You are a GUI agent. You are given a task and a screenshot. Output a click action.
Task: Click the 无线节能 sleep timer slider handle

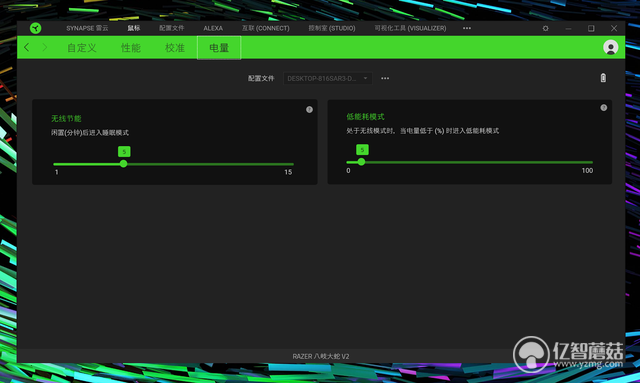pyautogui.click(x=123, y=164)
